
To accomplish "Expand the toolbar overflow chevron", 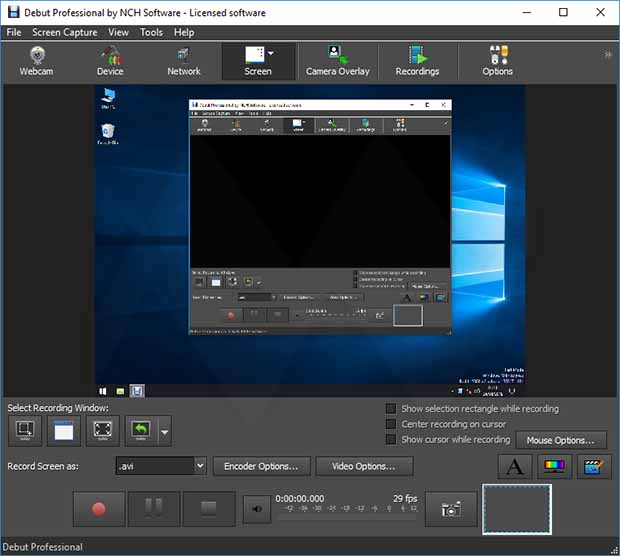I will coord(608,55).
